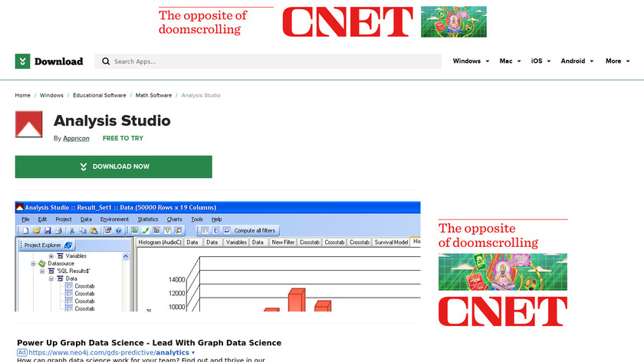Go to Home breadcrumb
The image size is (644, 362).
click(22, 95)
